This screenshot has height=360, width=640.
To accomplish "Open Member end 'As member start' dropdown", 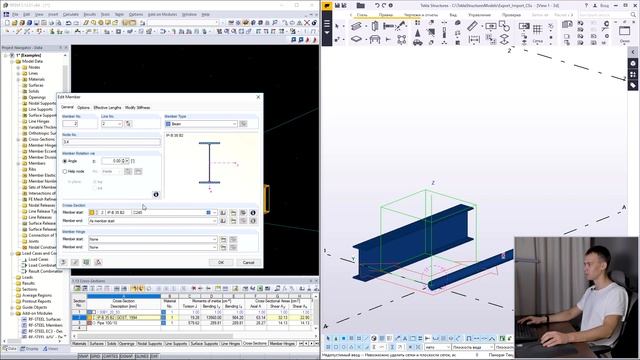I will tap(214, 221).
